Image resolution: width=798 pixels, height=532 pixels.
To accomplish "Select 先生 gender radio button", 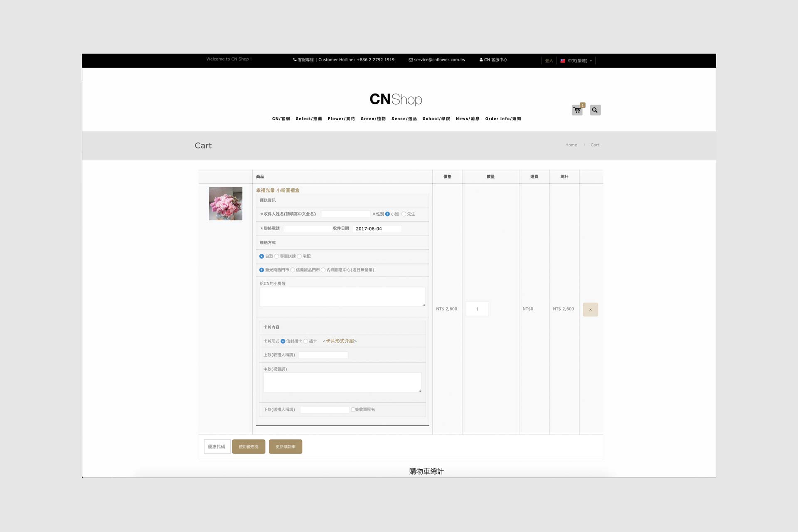I will (404, 214).
